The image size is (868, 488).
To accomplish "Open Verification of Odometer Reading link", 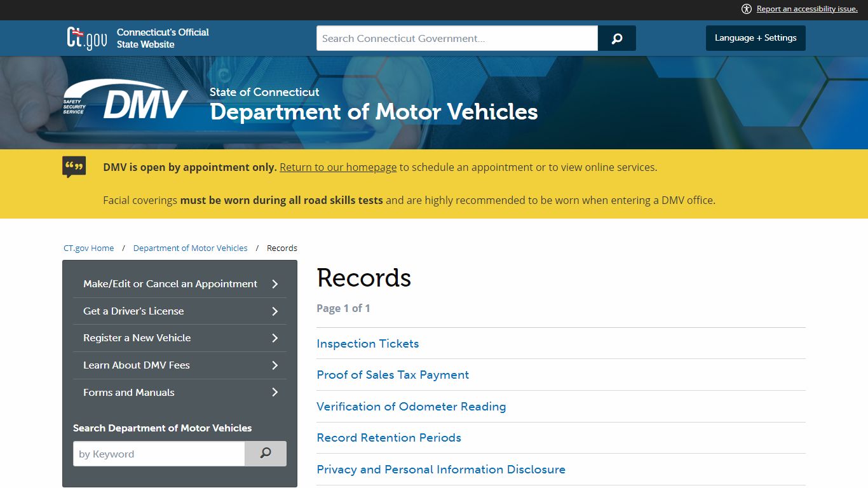I will coord(411,407).
